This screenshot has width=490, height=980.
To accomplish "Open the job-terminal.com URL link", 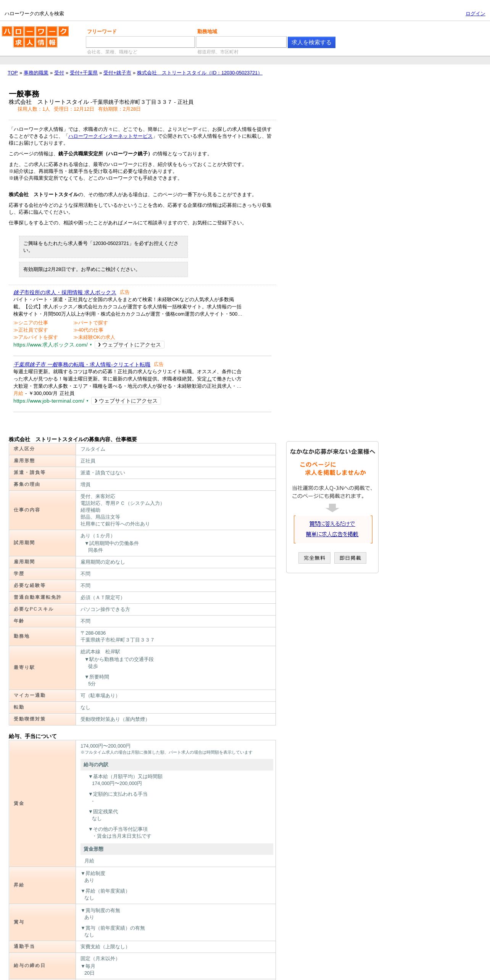I will (49, 401).
